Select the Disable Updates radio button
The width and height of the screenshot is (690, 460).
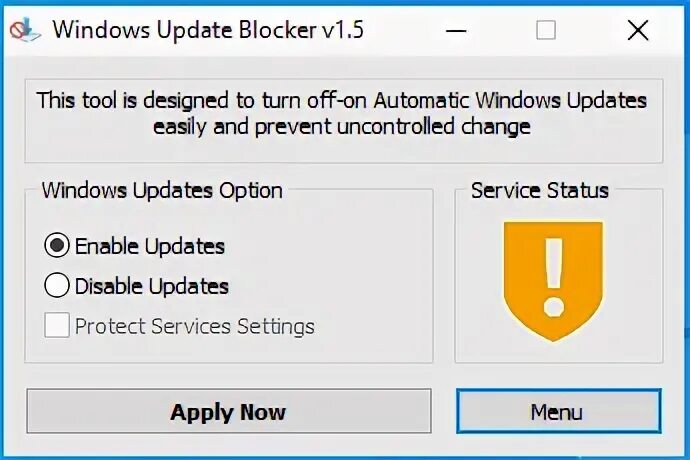pyautogui.click(x=57, y=286)
